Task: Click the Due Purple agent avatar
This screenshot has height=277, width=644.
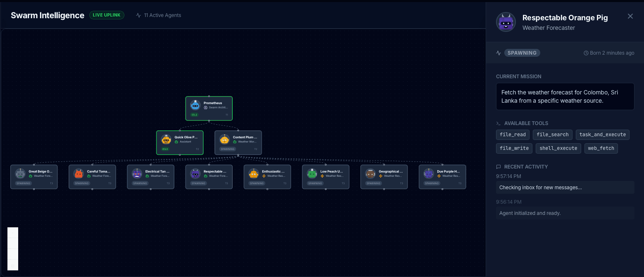Action: point(428,173)
